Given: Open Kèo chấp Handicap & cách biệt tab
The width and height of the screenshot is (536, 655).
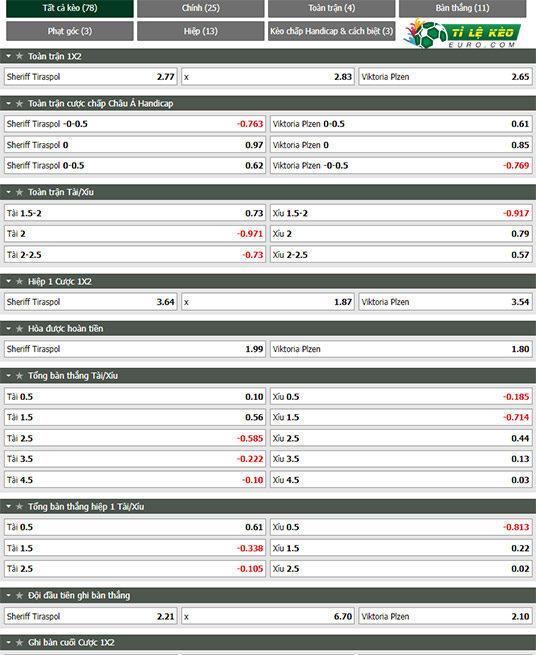Looking at the screenshot, I should point(332,31).
